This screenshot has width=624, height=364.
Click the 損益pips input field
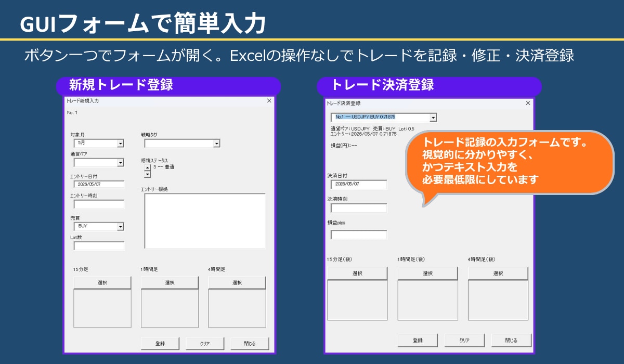click(359, 235)
